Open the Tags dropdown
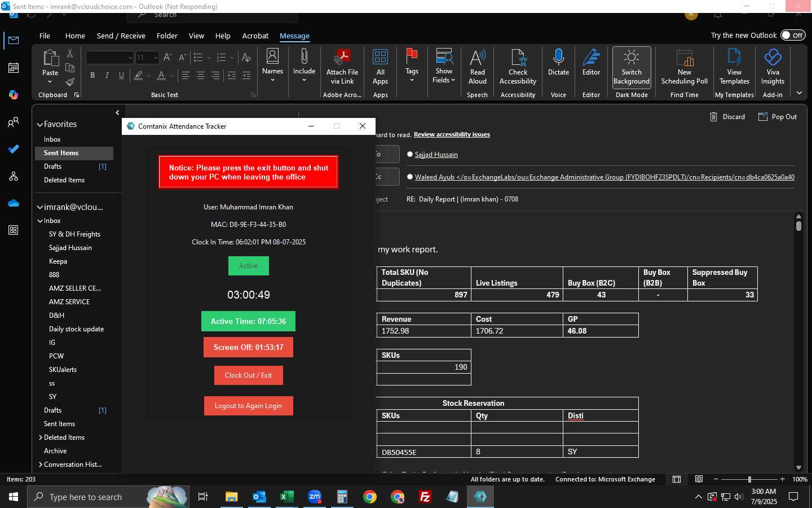The height and width of the screenshot is (508, 812). [x=412, y=65]
